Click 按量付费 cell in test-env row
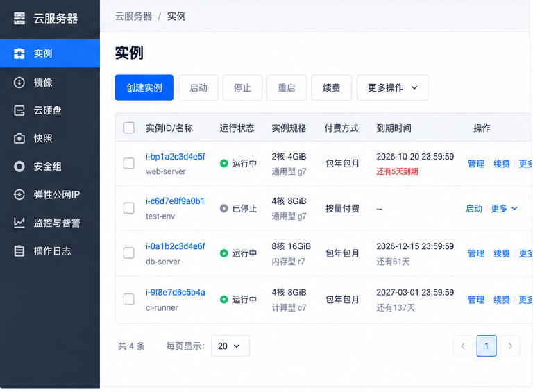Image resolution: width=533 pixels, height=392 pixels. 342,208
